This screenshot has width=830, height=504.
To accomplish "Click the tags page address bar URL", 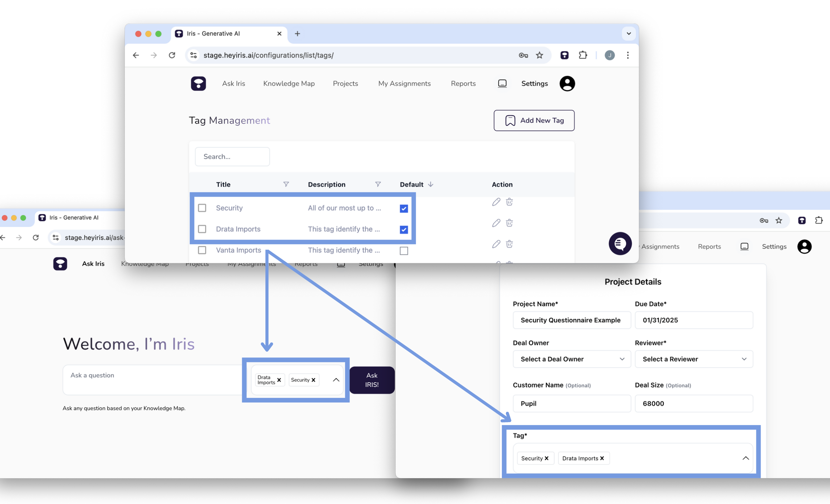I will click(x=269, y=55).
